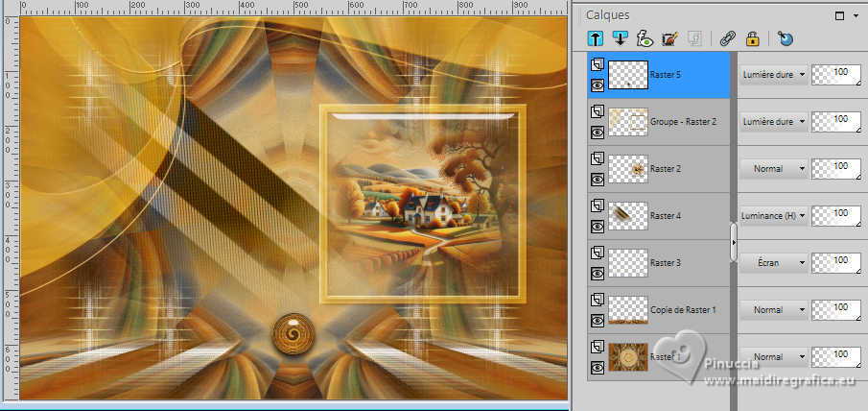868x411 pixels.
Task: Click the layer effects visibility icon
Action: [644, 39]
